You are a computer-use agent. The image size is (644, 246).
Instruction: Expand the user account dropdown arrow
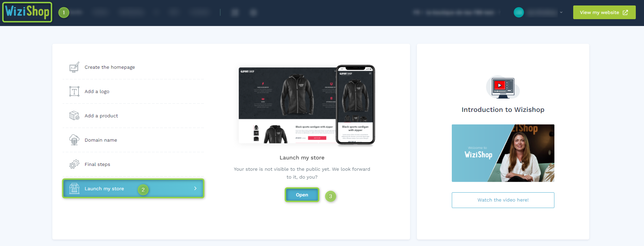point(561,12)
